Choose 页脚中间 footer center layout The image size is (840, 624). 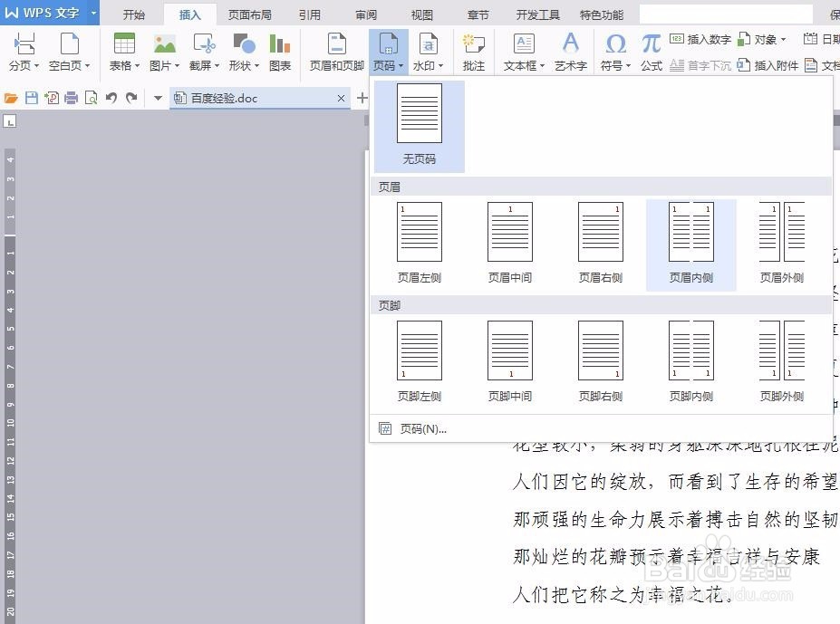tap(510, 363)
